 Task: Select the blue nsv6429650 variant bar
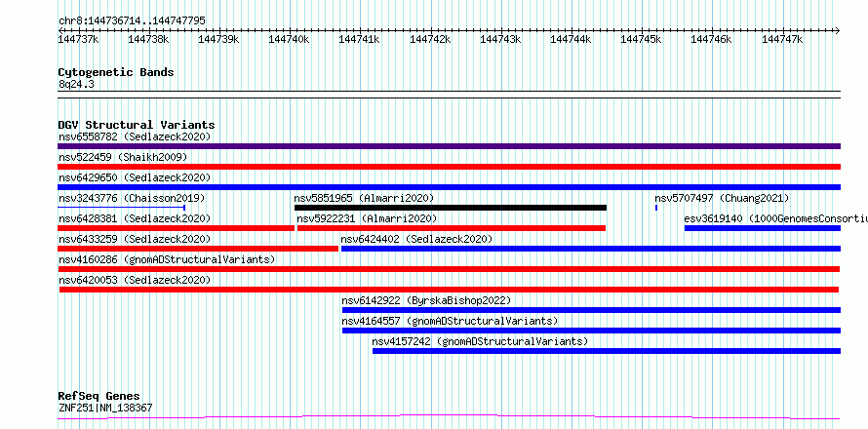449,187
